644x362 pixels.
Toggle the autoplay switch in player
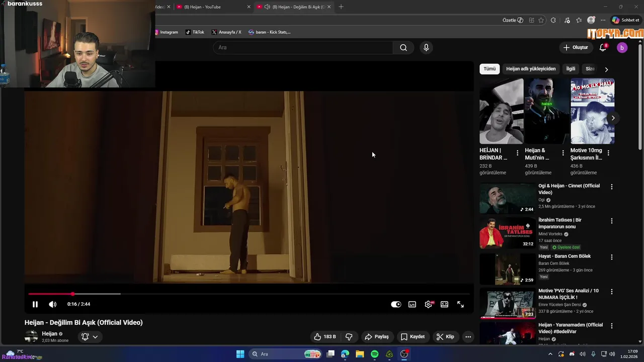tap(396, 304)
